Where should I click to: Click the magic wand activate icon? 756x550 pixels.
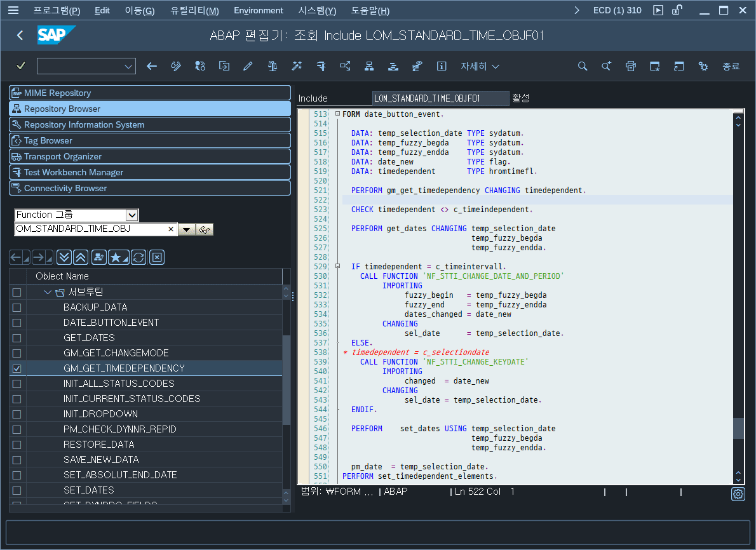[x=297, y=66]
